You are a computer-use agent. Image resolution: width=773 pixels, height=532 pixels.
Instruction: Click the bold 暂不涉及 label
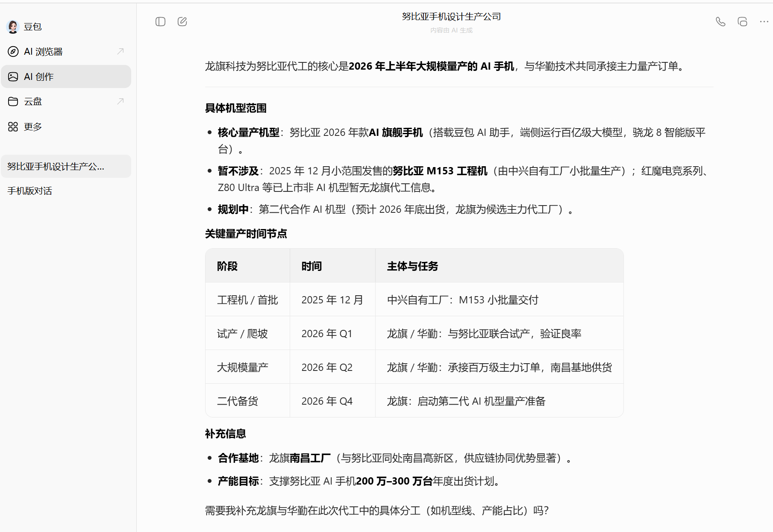(x=238, y=171)
